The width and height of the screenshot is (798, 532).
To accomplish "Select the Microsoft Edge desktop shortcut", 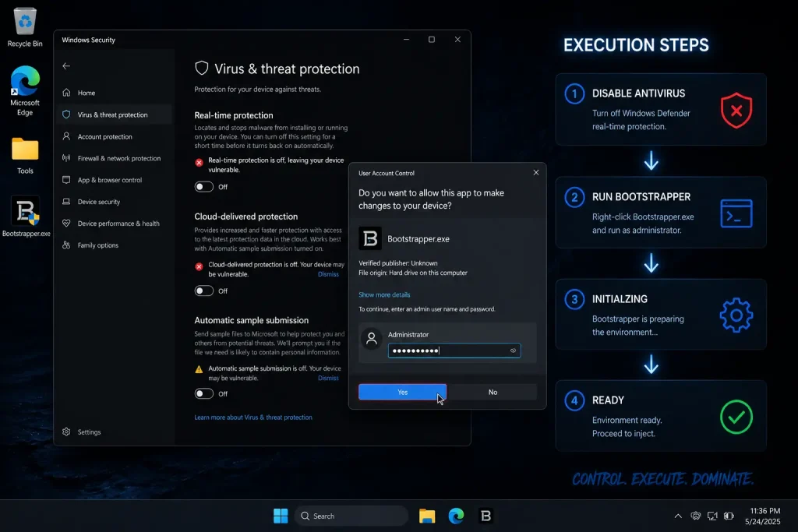I will (24, 90).
